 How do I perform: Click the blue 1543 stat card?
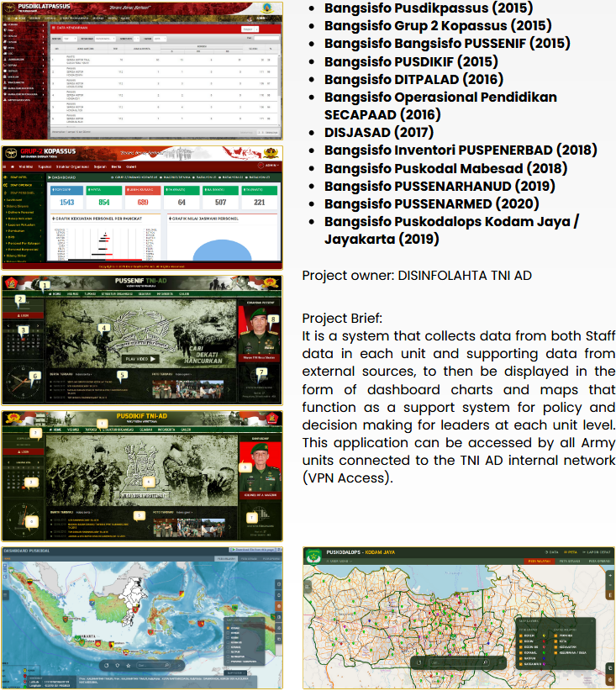(67, 198)
